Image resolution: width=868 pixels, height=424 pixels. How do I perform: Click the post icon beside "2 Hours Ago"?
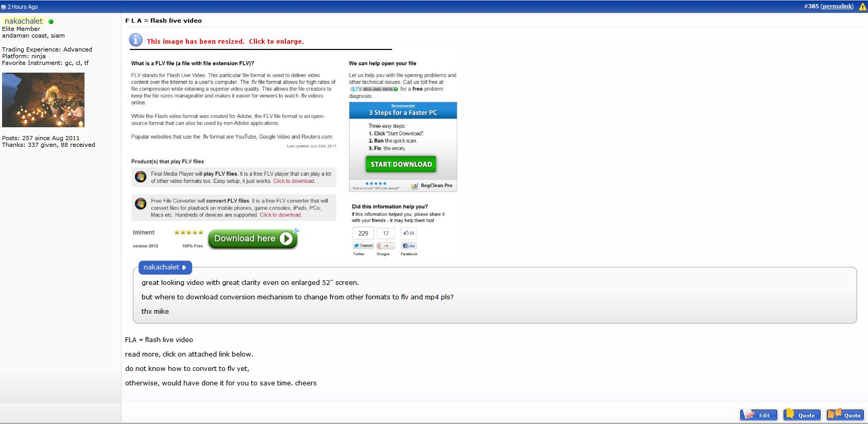click(x=4, y=7)
